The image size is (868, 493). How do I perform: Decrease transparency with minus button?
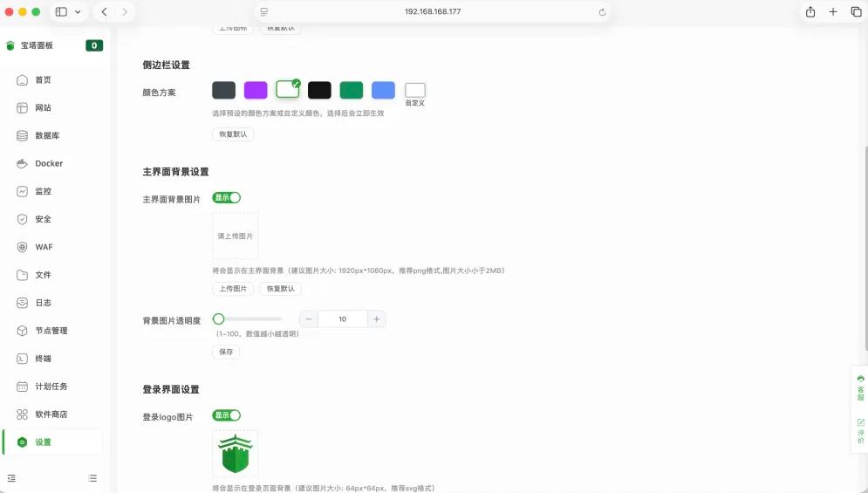(309, 319)
